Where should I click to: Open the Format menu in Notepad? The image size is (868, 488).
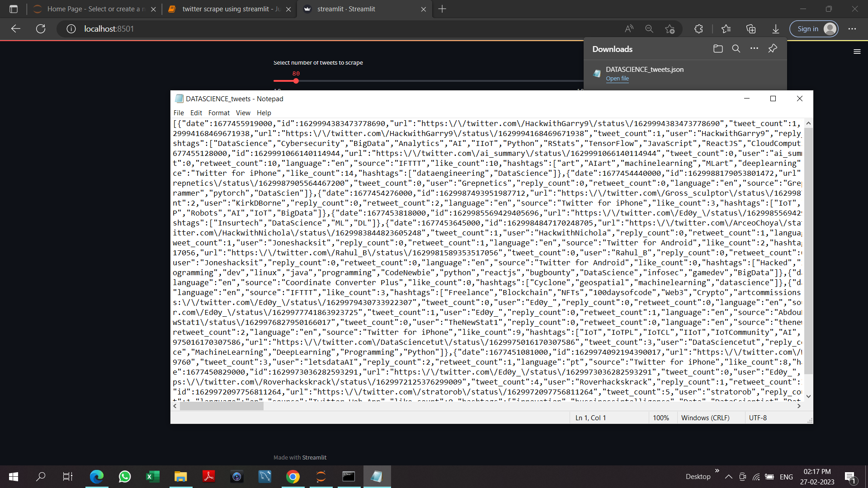219,113
